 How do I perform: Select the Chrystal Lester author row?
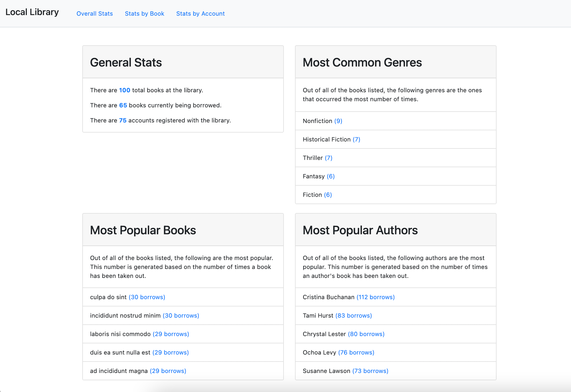pos(395,334)
